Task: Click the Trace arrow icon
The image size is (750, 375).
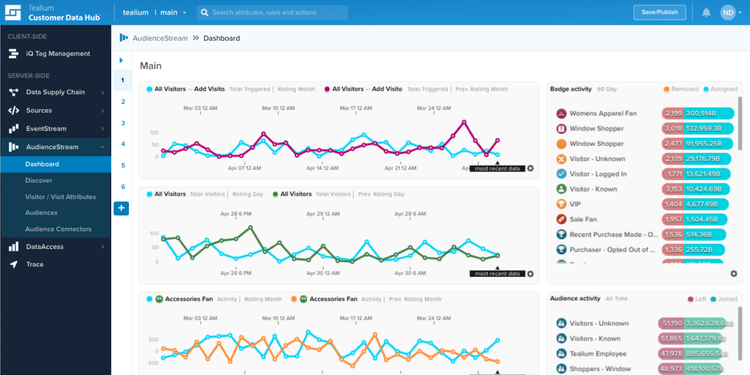Action: (x=14, y=264)
